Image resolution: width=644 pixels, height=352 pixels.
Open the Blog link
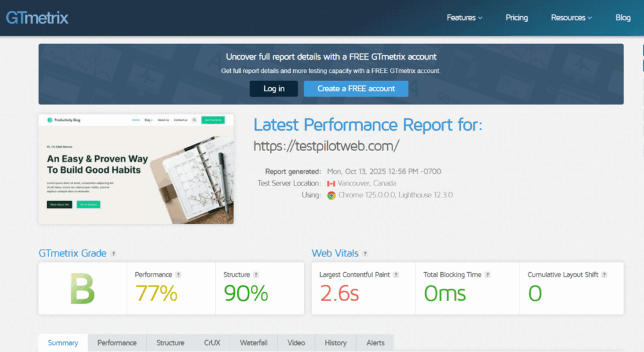coord(623,18)
